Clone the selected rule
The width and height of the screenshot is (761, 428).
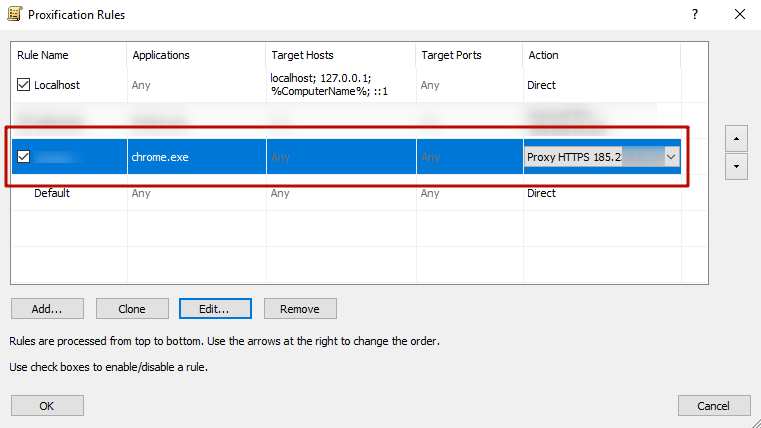pyautogui.click(x=132, y=309)
